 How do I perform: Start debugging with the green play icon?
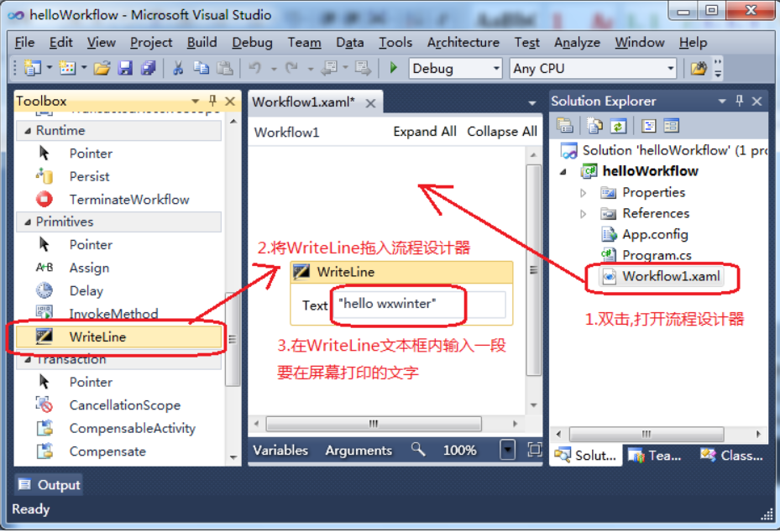[393, 68]
